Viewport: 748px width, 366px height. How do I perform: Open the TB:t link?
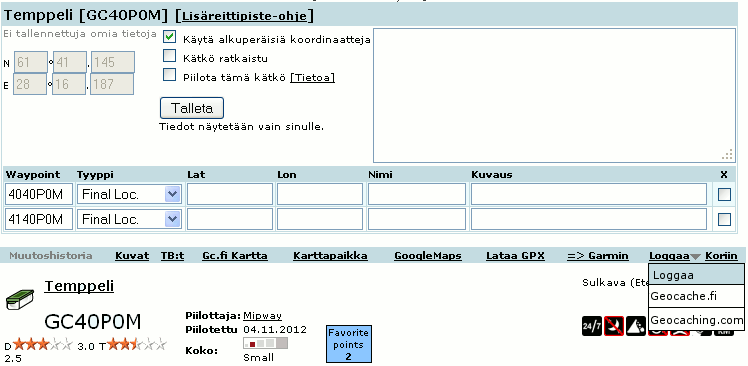[x=172, y=256]
